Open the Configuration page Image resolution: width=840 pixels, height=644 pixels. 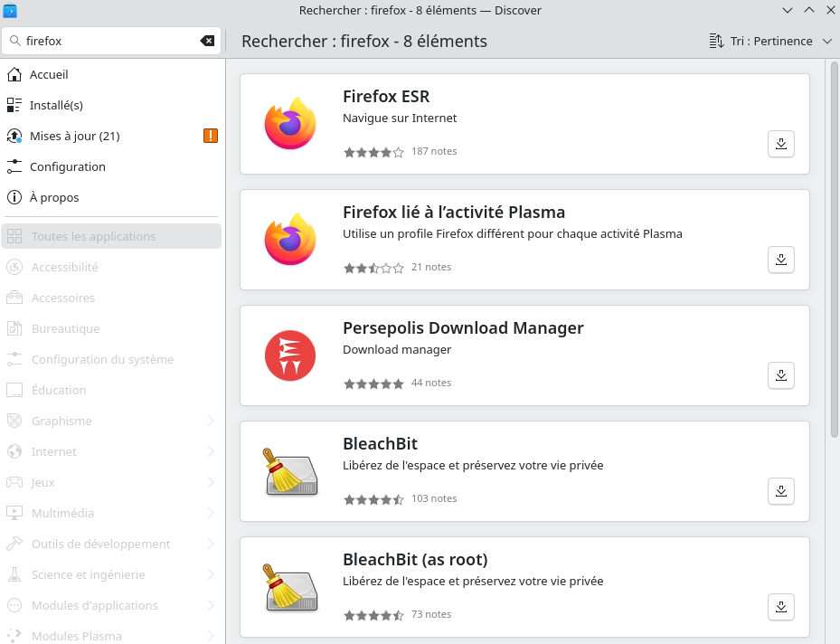[67, 166]
